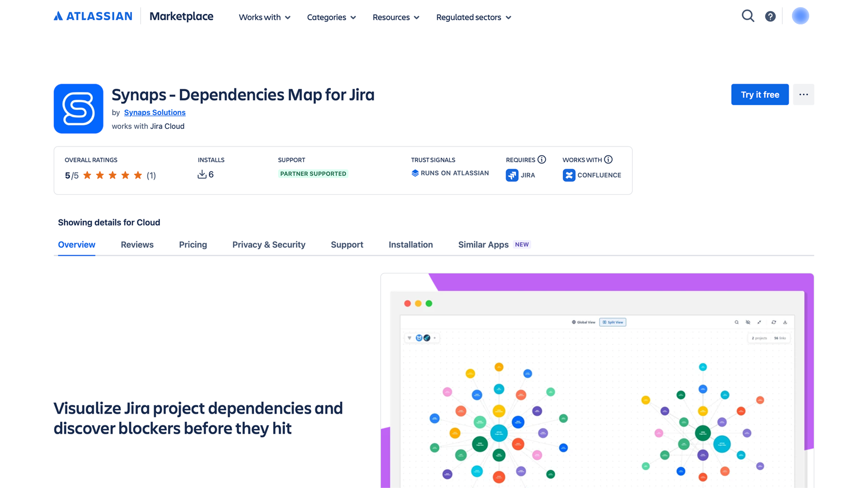Click the RUNS ON ATLASSIAN label
Viewport: 868px width, 488px height.
454,173
